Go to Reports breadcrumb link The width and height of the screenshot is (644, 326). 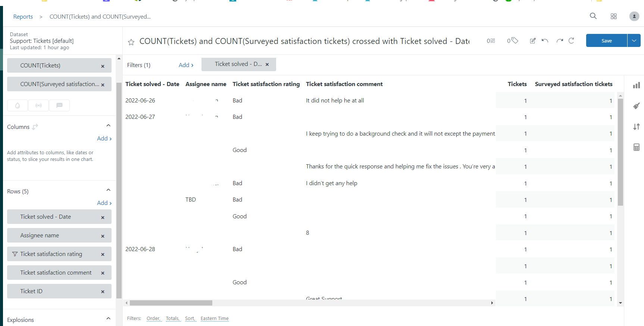pyautogui.click(x=23, y=17)
